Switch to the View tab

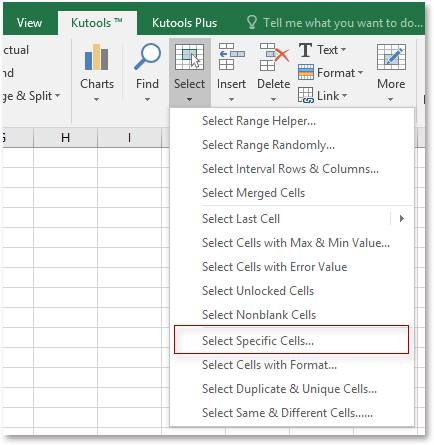point(30,23)
